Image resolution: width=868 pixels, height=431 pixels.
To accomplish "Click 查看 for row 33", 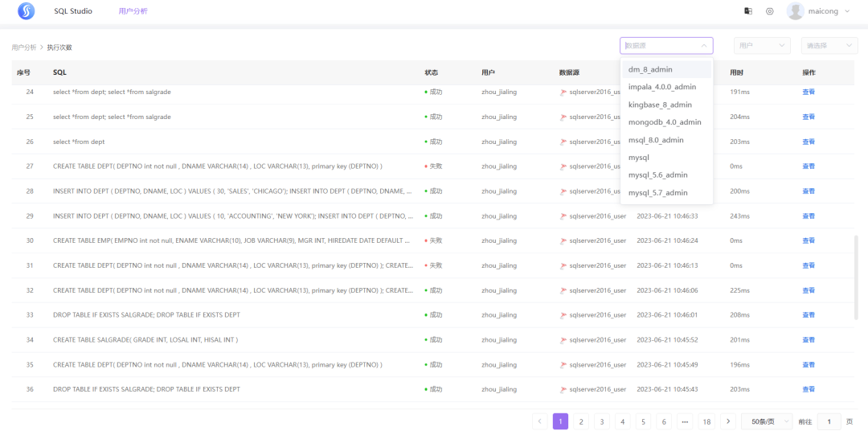I will 809,315.
